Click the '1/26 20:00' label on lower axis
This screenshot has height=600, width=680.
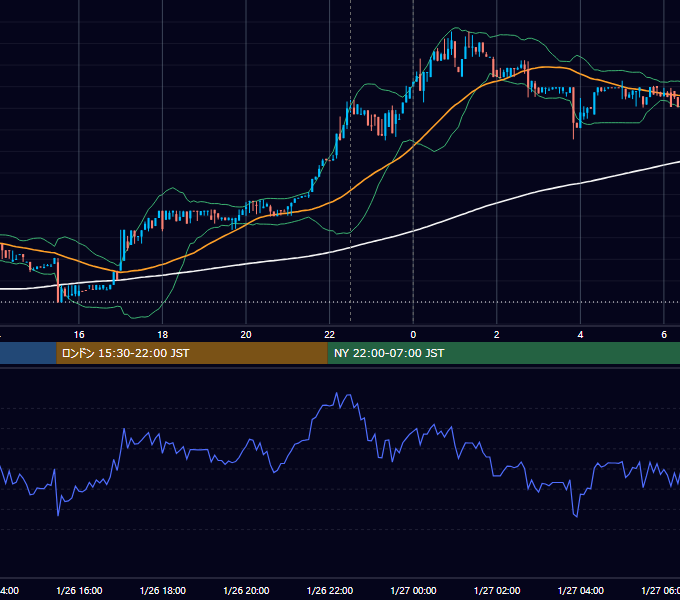tap(246, 590)
